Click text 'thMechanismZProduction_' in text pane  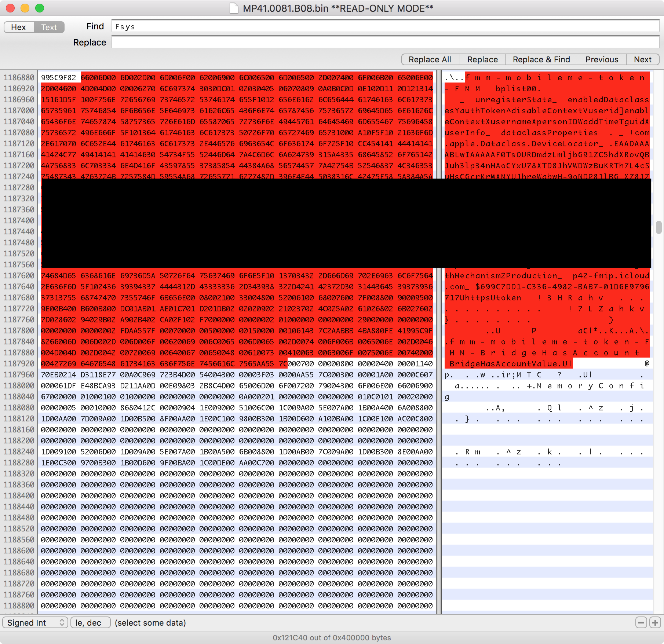tap(503, 276)
